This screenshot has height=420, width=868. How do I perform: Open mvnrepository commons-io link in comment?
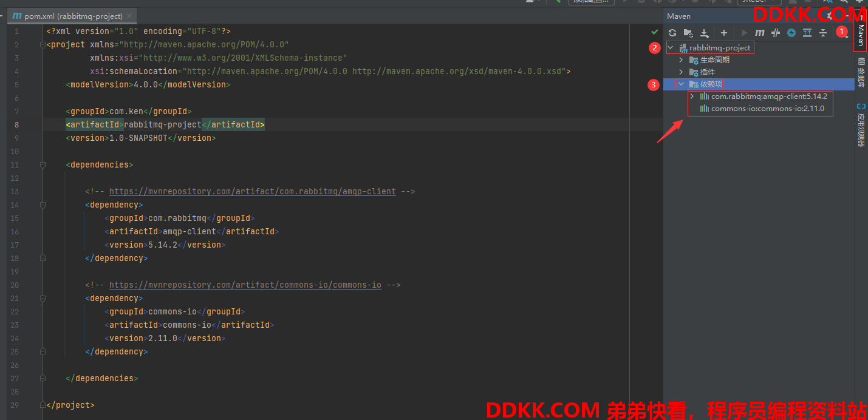click(x=245, y=285)
